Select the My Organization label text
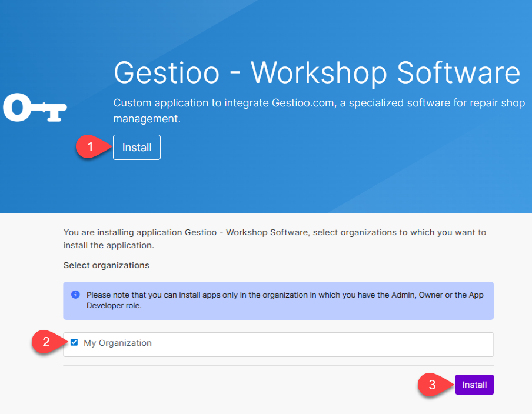The height and width of the screenshot is (414, 532). pyautogui.click(x=118, y=343)
